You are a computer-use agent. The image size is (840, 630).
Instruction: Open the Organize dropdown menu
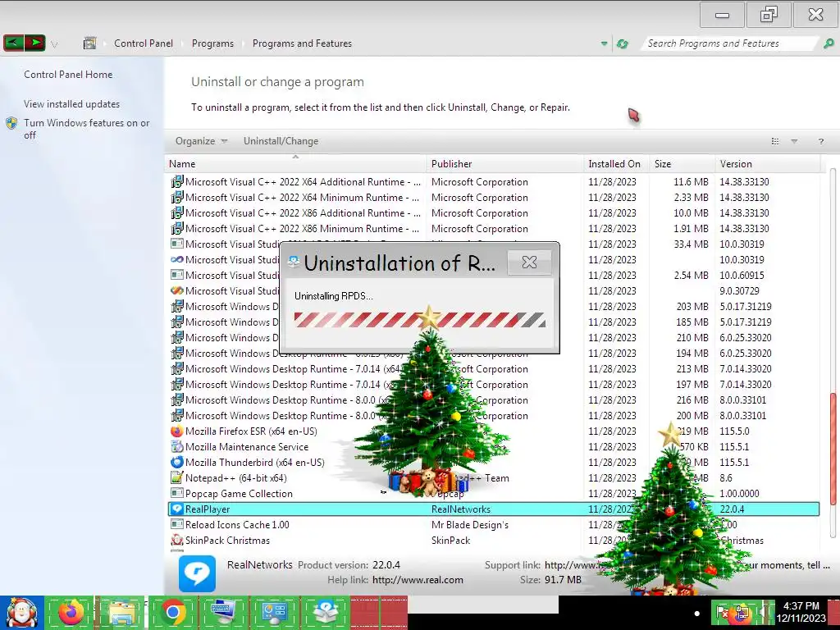201,141
